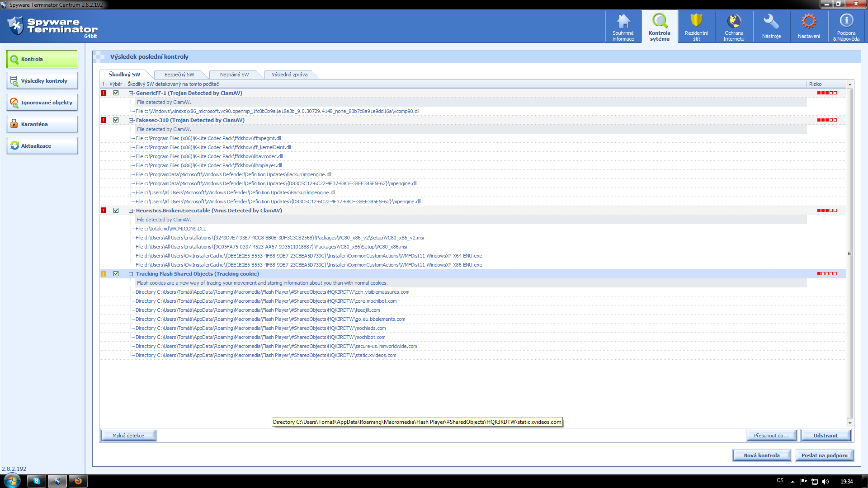Collapse Fakesec-310 tree node
The width and height of the screenshot is (868, 488).
[131, 120]
